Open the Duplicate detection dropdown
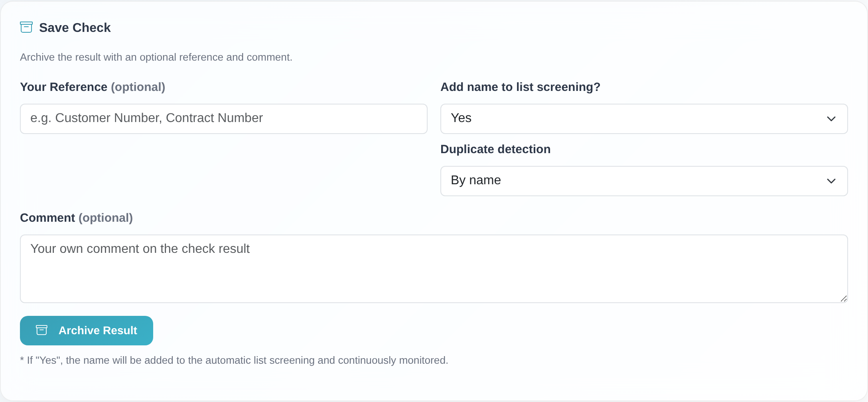 pyautogui.click(x=644, y=181)
